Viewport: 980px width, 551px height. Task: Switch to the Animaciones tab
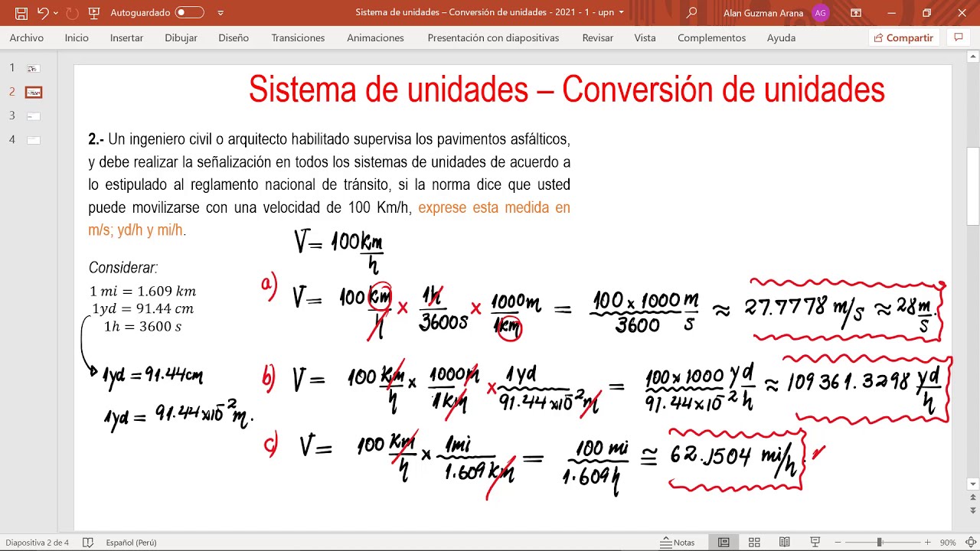pyautogui.click(x=375, y=37)
